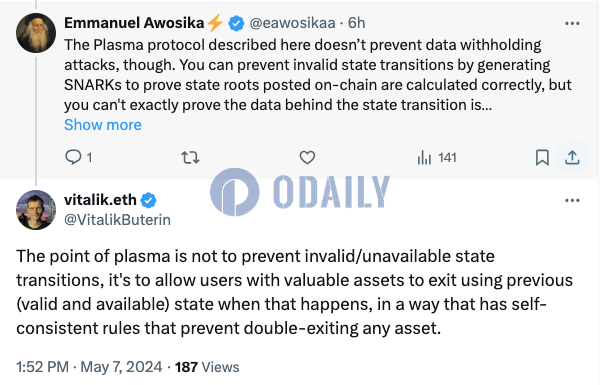
Task: Open more options on Emmanuel's tweet
Action: pos(572,23)
